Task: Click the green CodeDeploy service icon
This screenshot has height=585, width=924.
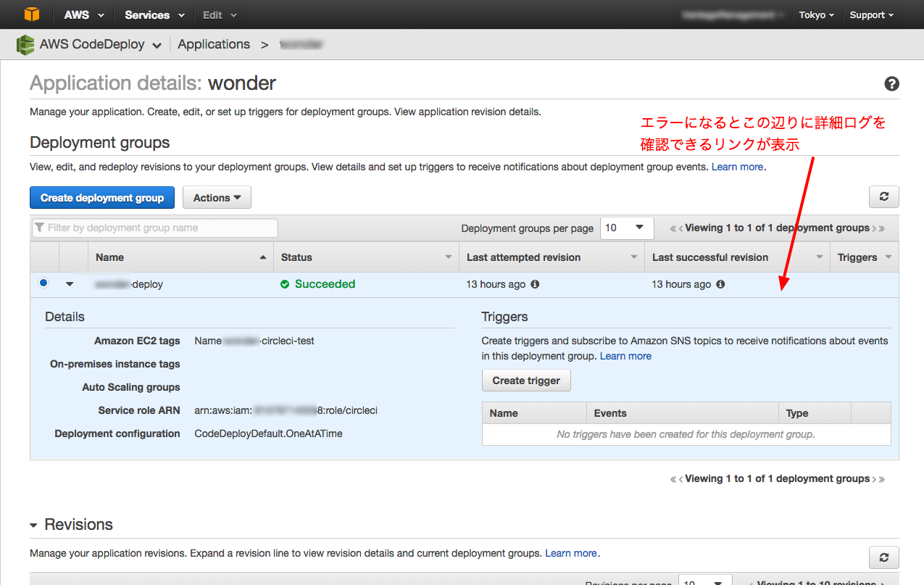Action: [25, 44]
